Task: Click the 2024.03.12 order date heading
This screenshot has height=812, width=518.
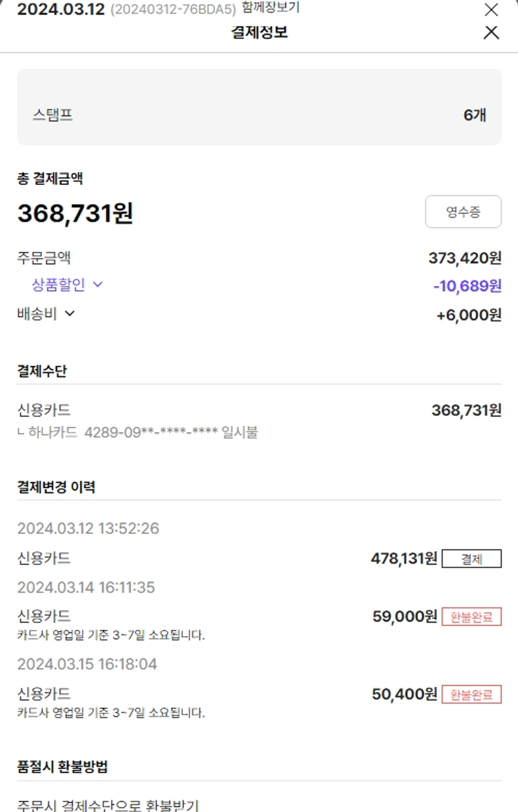Action: (x=60, y=10)
